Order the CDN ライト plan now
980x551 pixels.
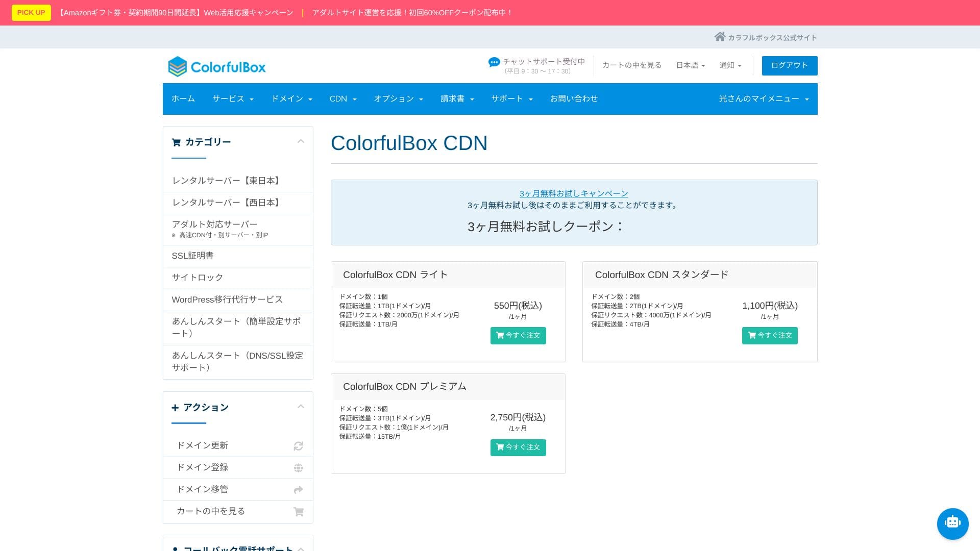coord(518,336)
